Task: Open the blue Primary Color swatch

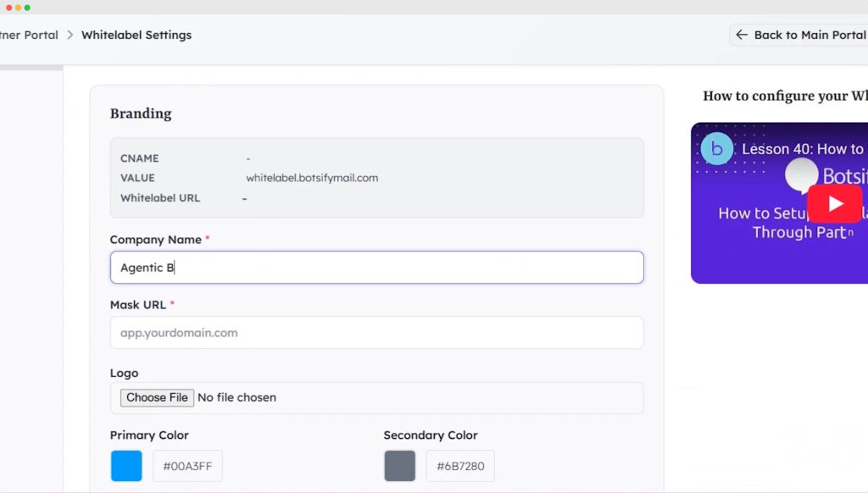Action: pos(126,466)
